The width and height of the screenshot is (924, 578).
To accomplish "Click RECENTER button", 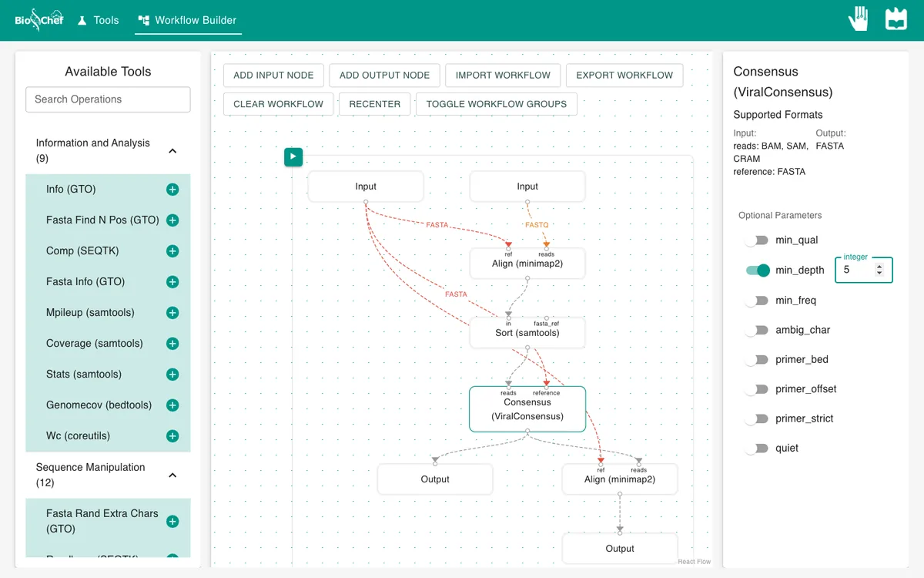I will 375,104.
